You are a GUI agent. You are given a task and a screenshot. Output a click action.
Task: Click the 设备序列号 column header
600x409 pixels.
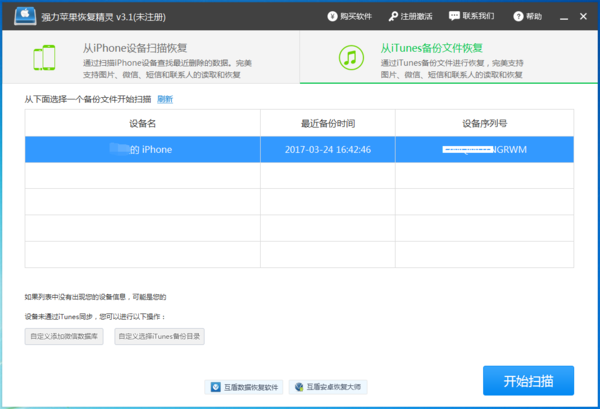484,123
